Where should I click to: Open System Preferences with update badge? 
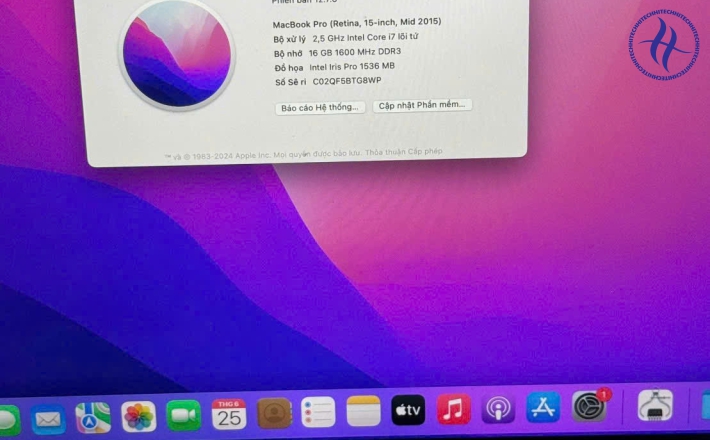(590, 406)
